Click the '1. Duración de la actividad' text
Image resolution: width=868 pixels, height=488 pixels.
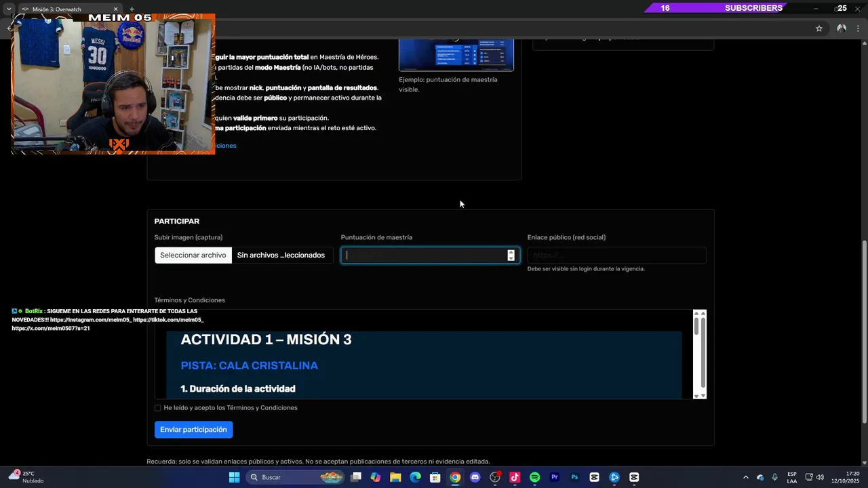click(238, 388)
